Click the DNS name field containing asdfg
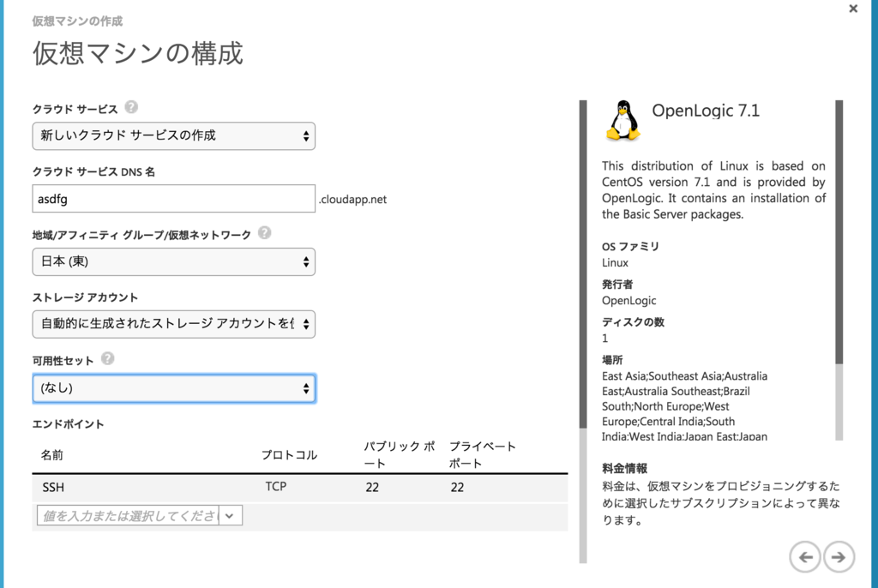This screenshot has width=878, height=588. 173,199
